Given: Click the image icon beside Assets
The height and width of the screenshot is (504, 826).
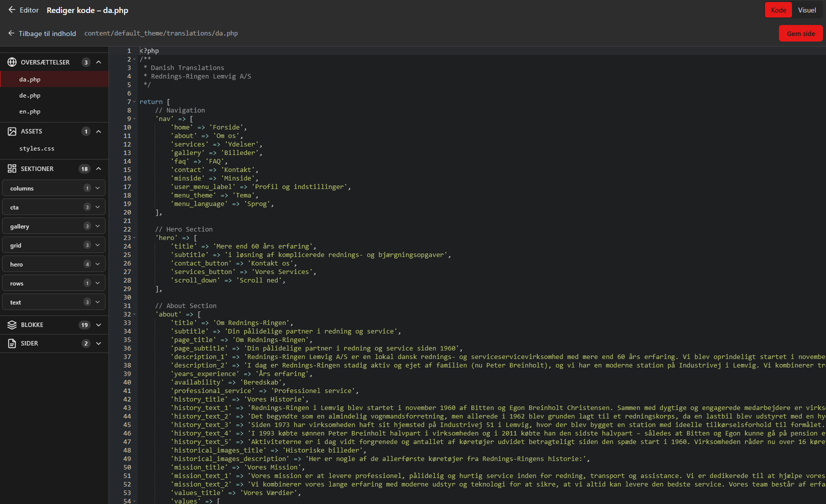Looking at the screenshot, I should click(12, 131).
